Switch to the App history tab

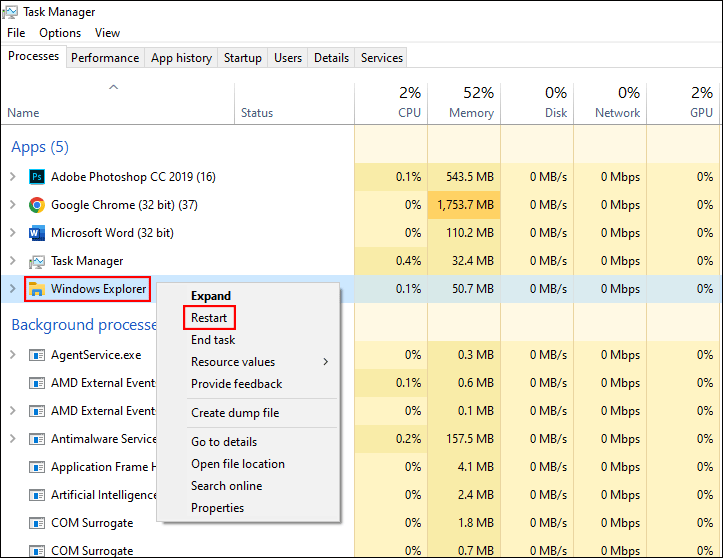click(x=181, y=58)
